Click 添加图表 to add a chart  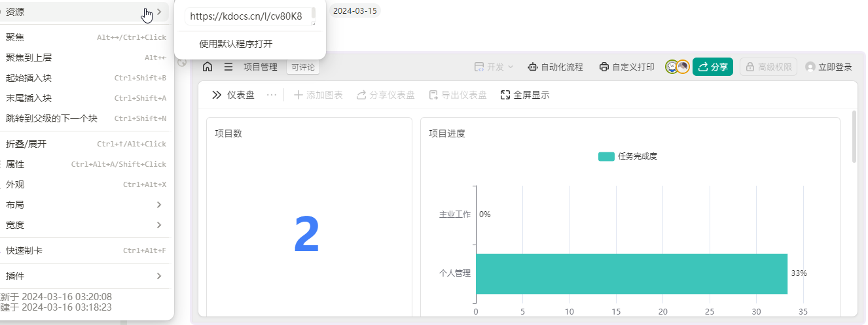[x=318, y=95]
